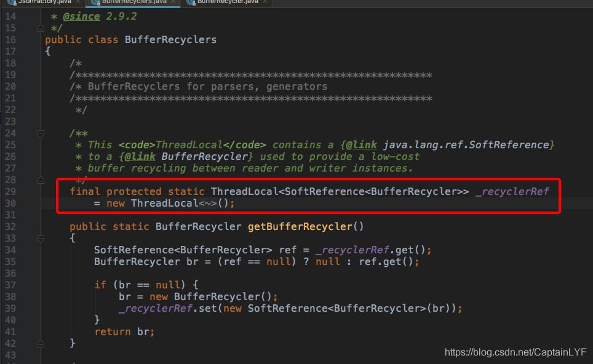593x364 pixels.
Task: Click comment 'BufferRecyclers for parsers, generators'
Action: [208, 87]
